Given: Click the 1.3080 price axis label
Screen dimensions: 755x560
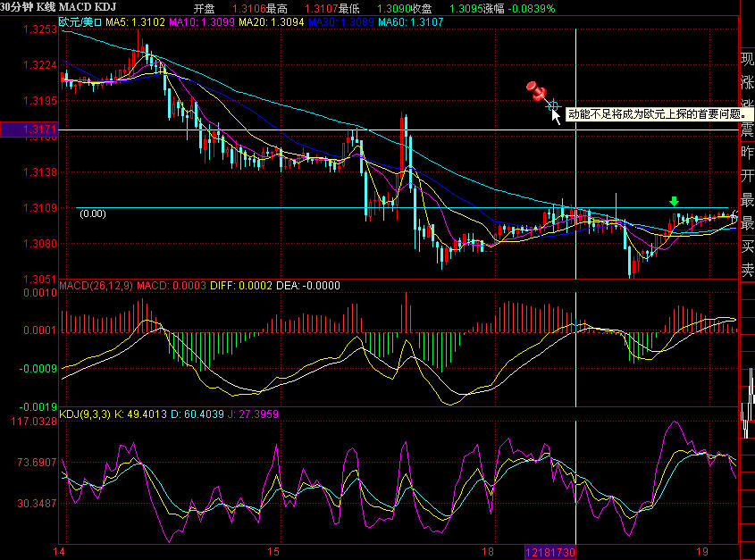Looking at the screenshot, I should pyautogui.click(x=40, y=243).
